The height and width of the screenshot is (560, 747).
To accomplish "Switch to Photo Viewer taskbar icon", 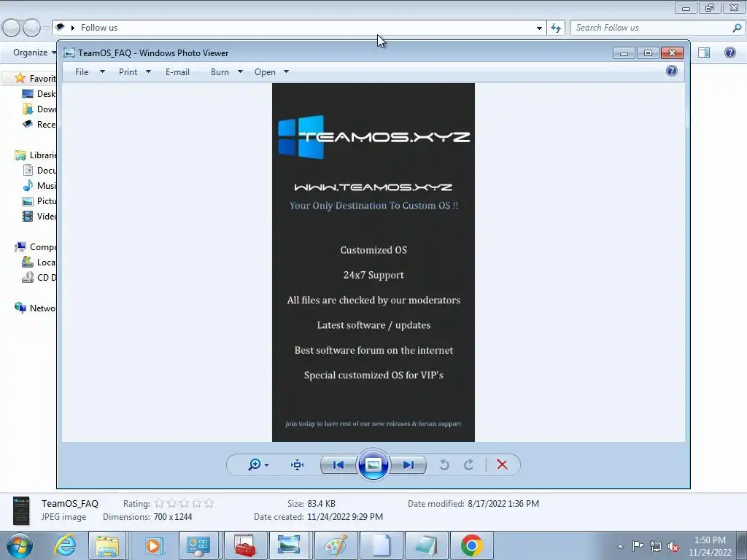I will coord(289,545).
